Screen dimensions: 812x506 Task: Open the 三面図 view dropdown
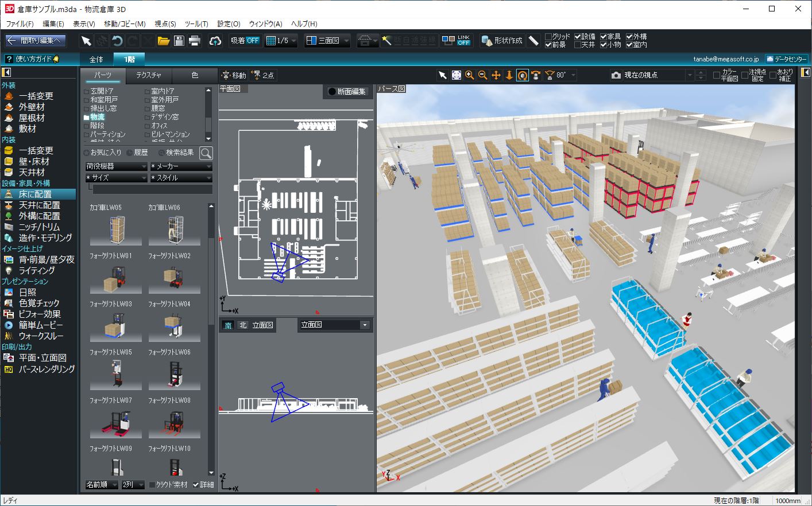[x=327, y=41]
